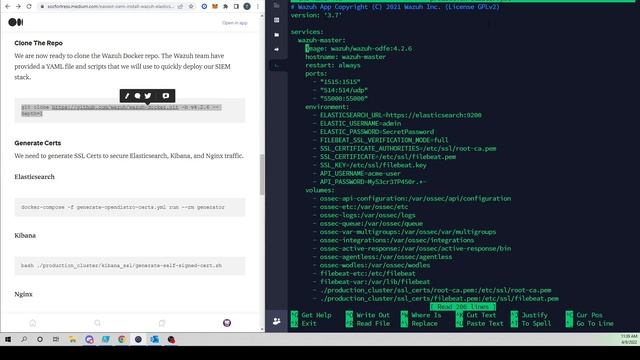Viewport: 640px width, 360px height.
Task: Open the Windows Start menu
Action: point(8,340)
